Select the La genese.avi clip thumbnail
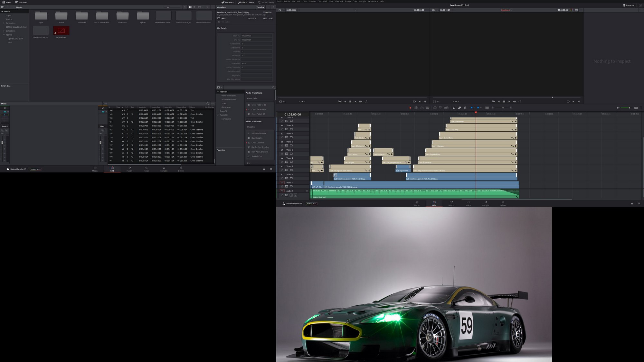The image size is (644, 362). (61, 31)
